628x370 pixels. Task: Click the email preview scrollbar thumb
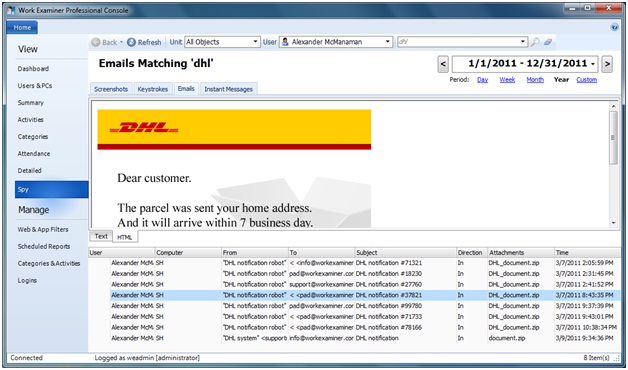coord(613,138)
